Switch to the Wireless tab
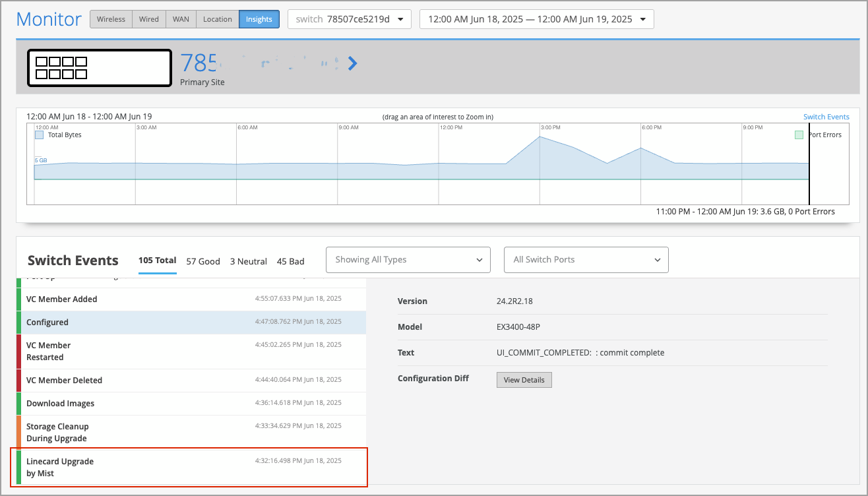Image resolution: width=868 pixels, height=496 pixels. [x=111, y=19]
